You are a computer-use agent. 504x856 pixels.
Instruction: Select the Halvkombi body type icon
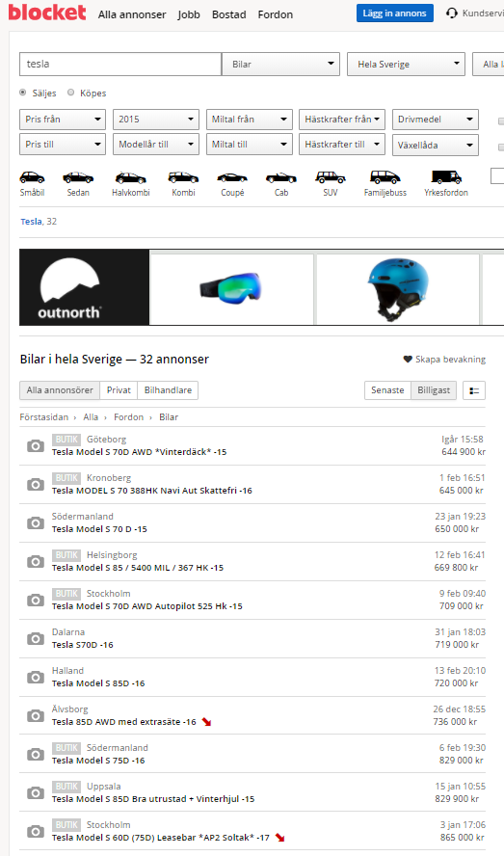(130, 177)
